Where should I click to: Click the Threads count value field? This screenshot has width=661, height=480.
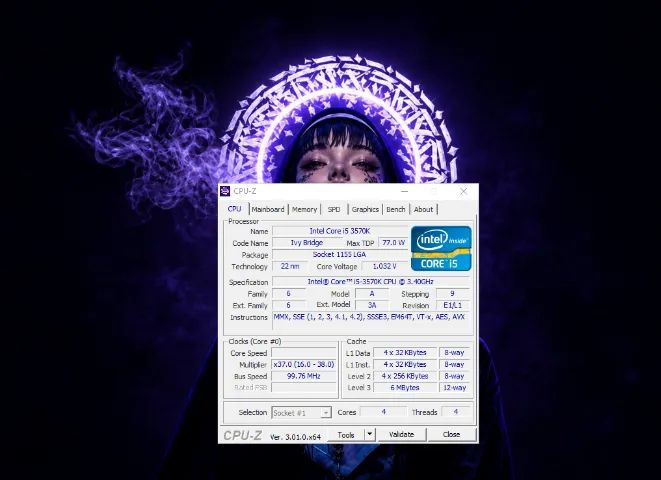[x=456, y=412]
